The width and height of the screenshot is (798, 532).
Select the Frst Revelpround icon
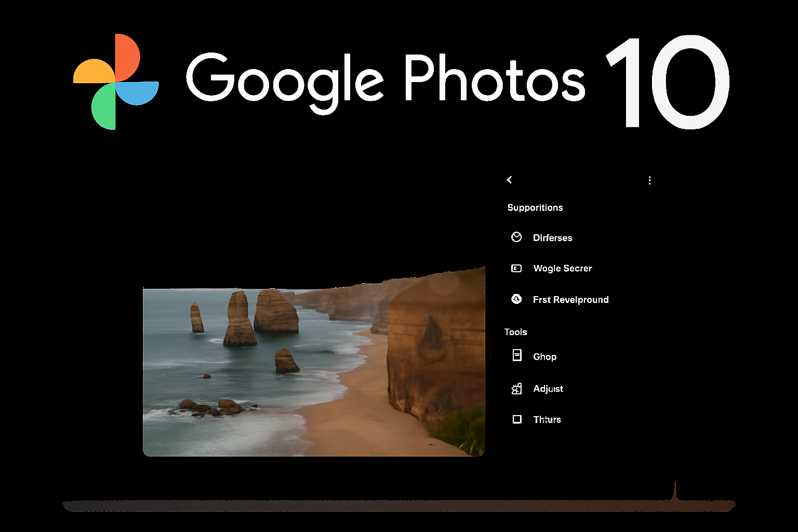click(x=516, y=299)
